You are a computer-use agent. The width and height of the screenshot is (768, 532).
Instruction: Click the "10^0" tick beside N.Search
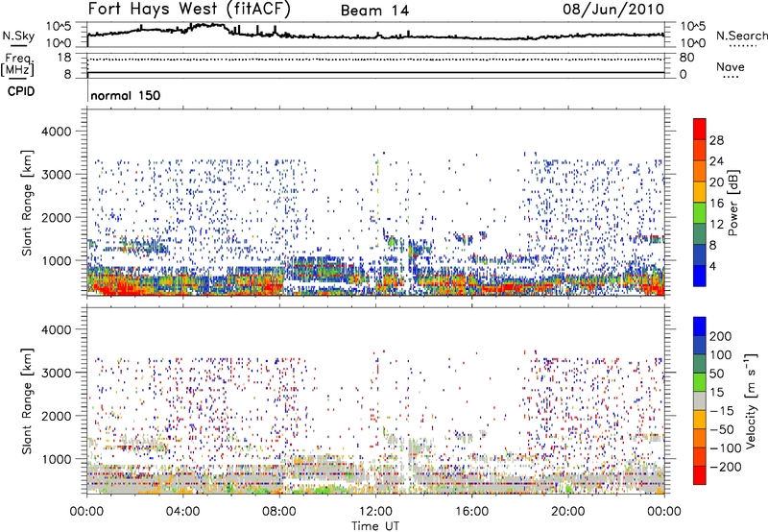[x=693, y=43]
